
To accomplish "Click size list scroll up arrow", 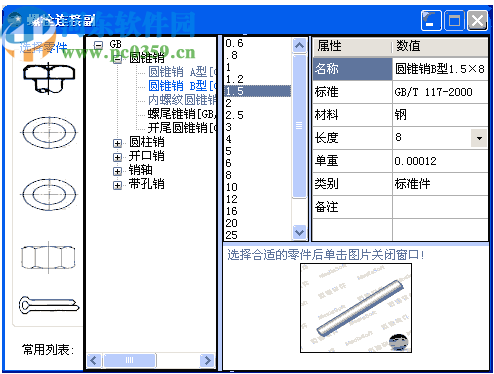I will (299, 45).
